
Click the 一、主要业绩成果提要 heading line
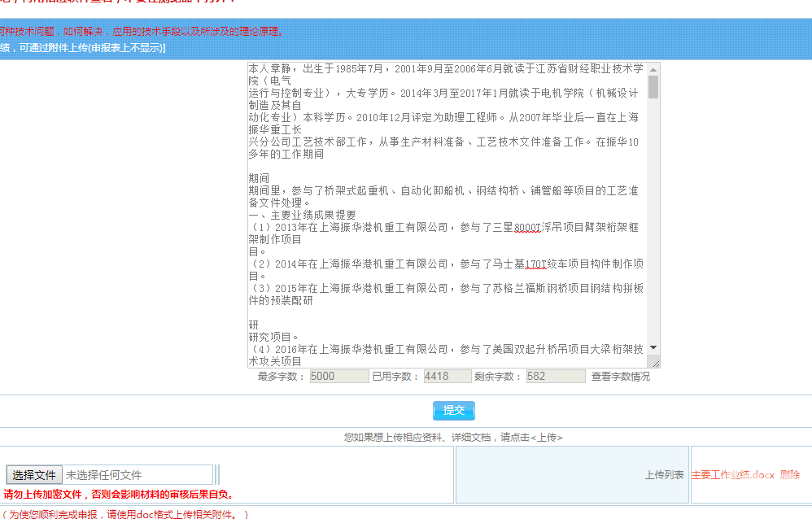[x=303, y=215]
